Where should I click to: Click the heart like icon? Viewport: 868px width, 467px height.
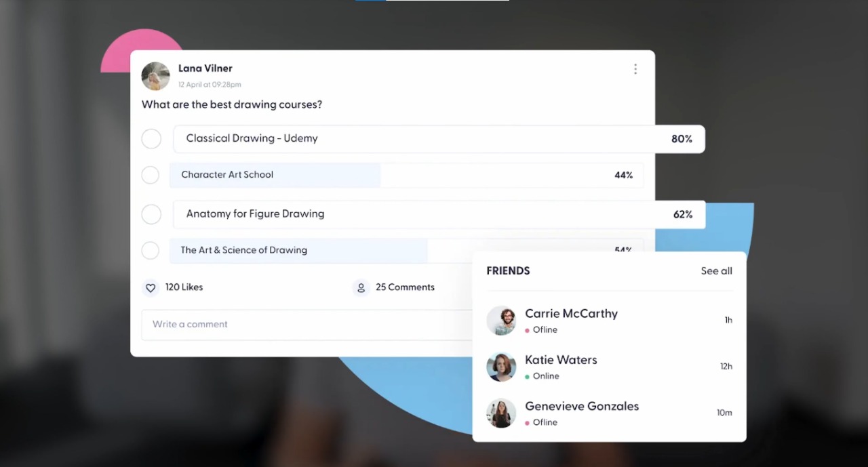[151, 288]
